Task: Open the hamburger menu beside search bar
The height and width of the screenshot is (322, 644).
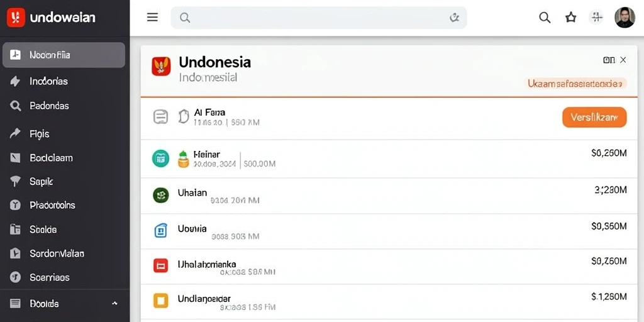Action: pyautogui.click(x=152, y=17)
